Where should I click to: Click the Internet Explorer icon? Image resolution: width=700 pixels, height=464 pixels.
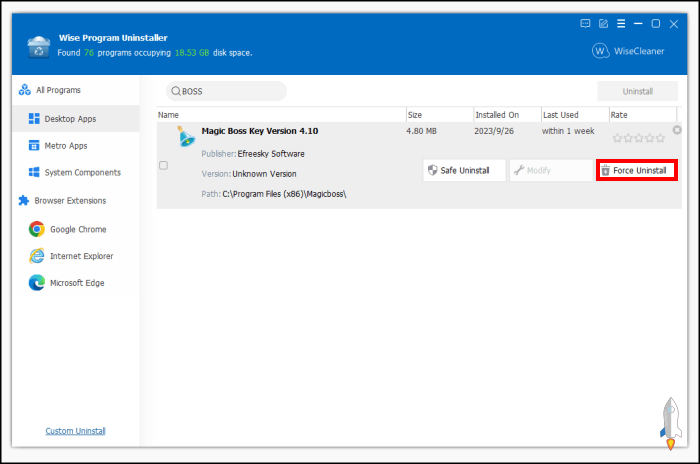click(37, 256)
